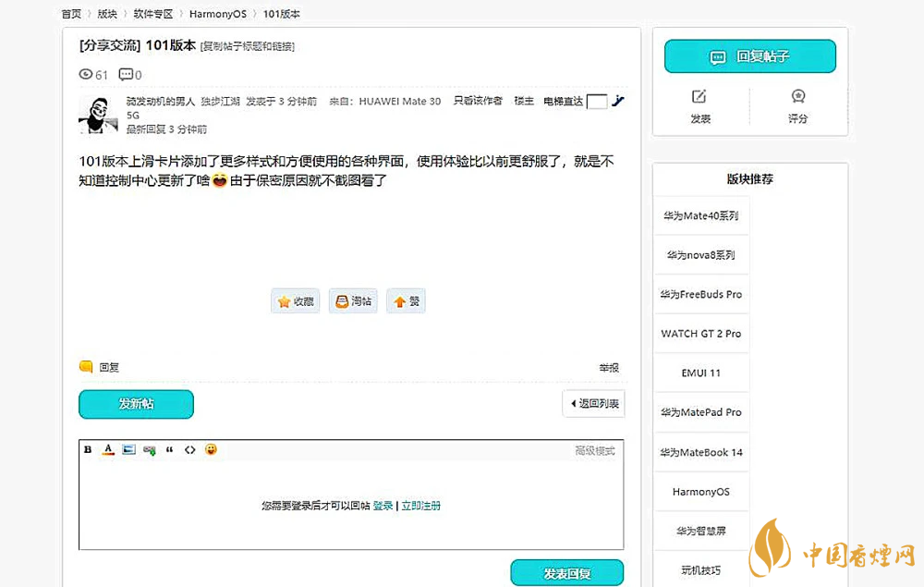
Task: Click the 评分 rating icon
Action: 798,106
